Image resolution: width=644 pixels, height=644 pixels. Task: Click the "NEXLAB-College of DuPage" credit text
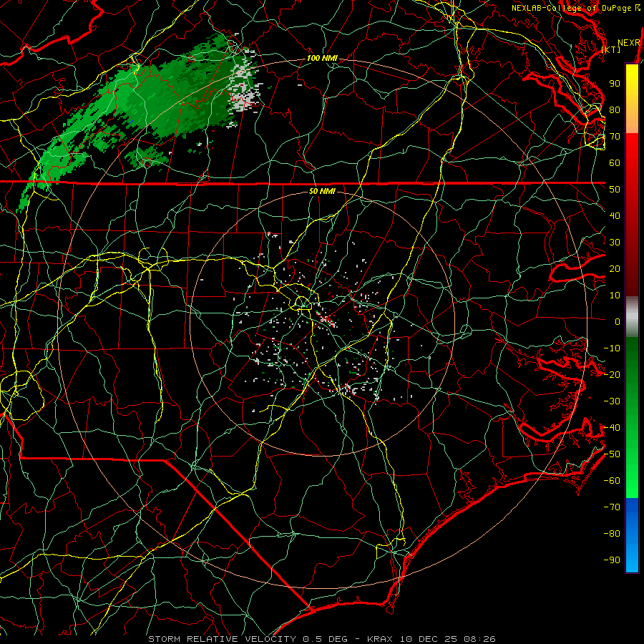pyautogui.click(x=571, y=8)
